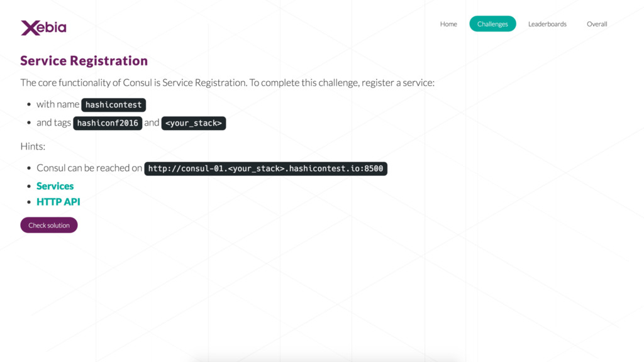Click the Check solution button
Viewport: 644px width, 362px height.
(x=49, y=225)
